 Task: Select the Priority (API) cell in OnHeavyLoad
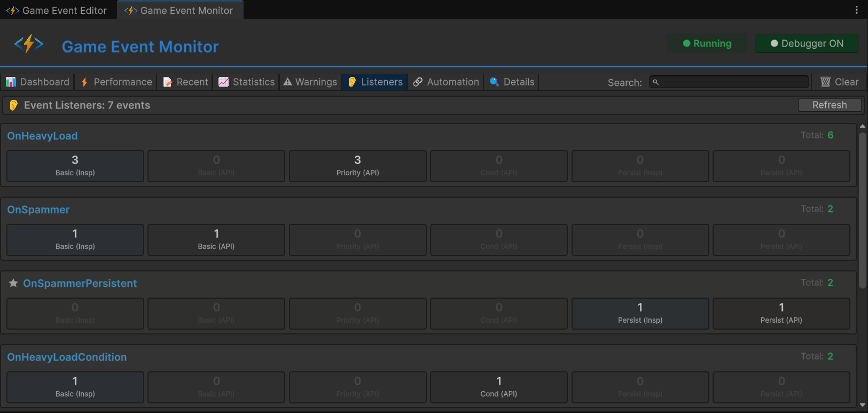pos(357,166)
